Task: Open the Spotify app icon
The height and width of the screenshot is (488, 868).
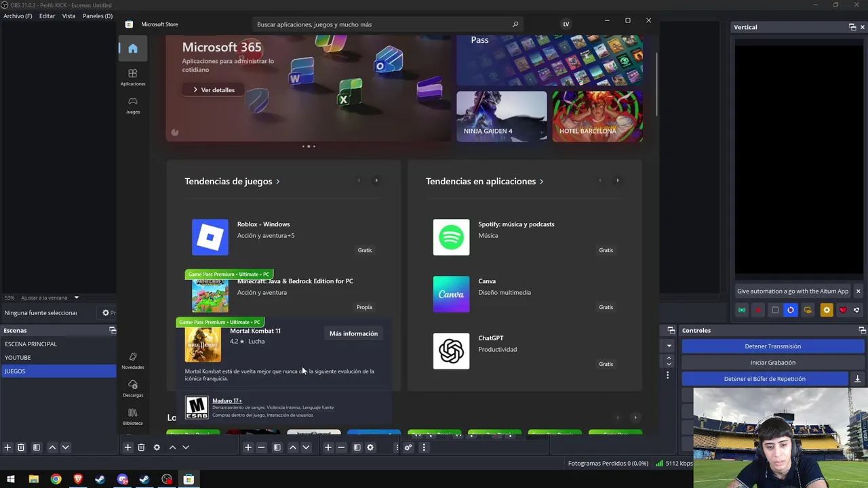Action: [451, 237]
